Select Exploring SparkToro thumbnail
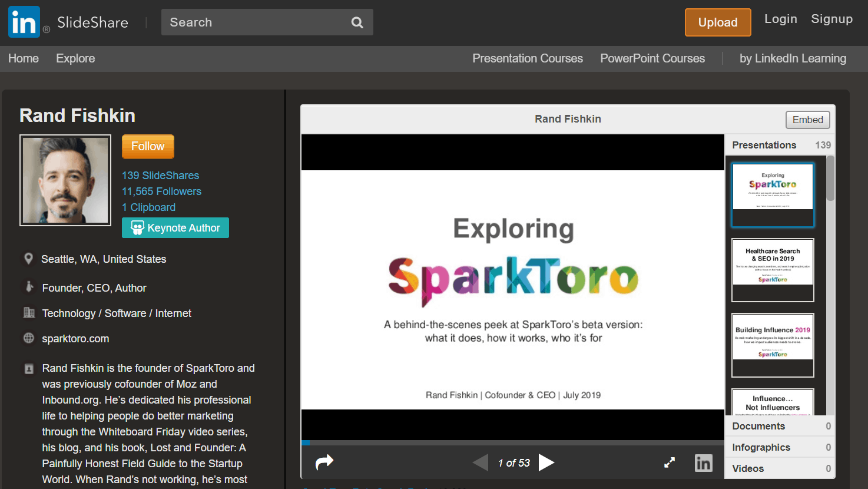Image resolution: width=868 pixels, height=489 pixels. (x=773, y=195)
